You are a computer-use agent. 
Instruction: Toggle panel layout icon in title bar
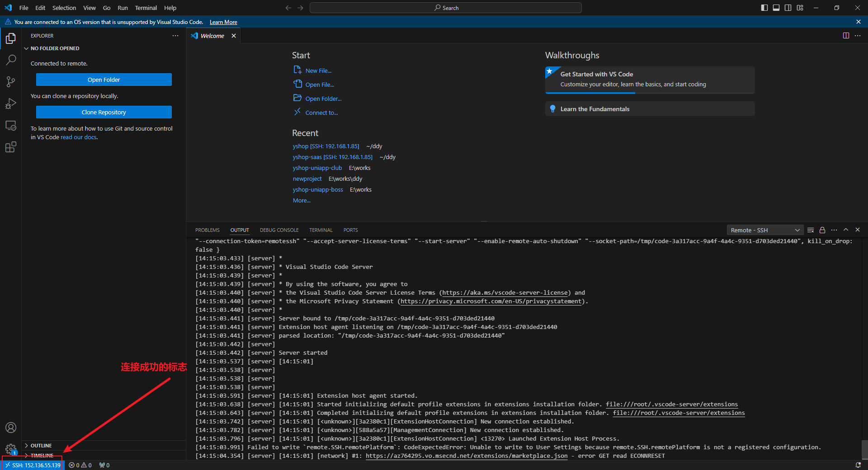click(776, 8)
